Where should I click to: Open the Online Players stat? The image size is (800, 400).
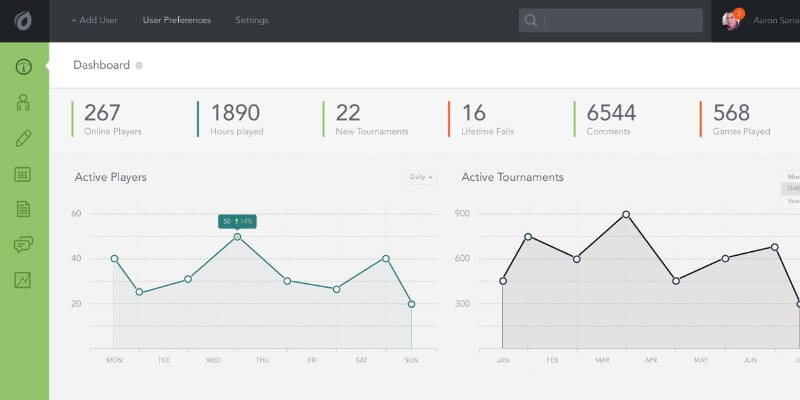coord(112,118)
